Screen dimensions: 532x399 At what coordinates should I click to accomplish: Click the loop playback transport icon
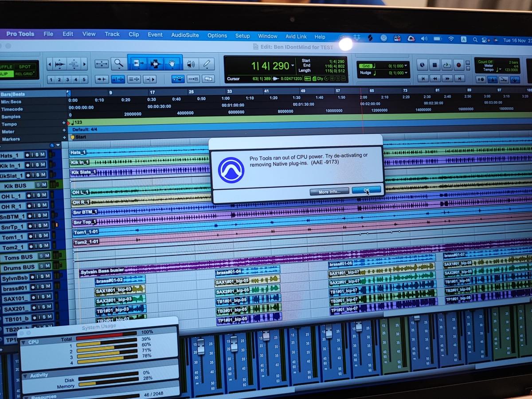(446, 65)
